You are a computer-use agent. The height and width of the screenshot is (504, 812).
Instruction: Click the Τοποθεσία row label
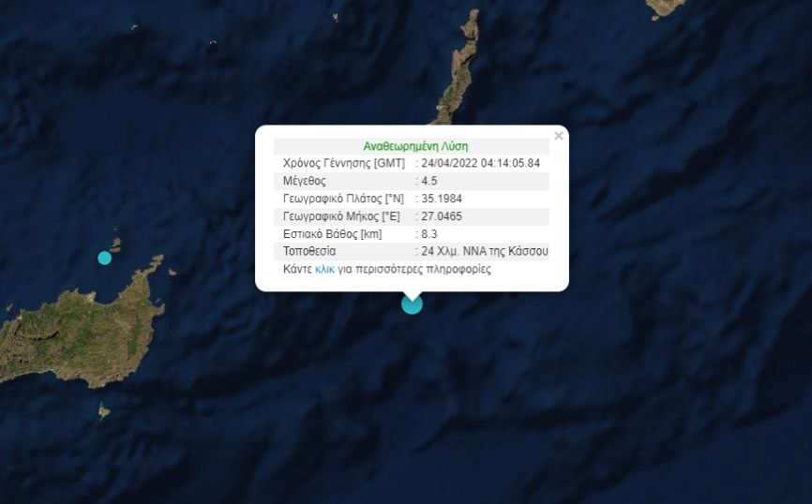[309, 251]
